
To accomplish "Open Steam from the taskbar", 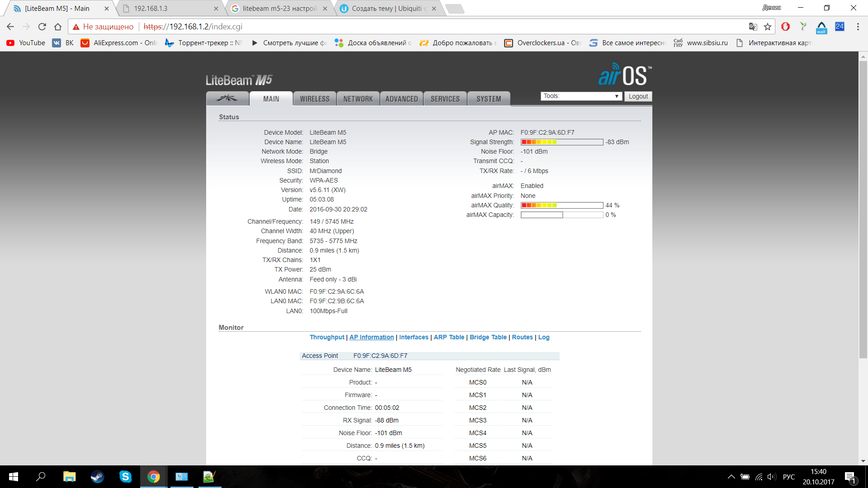I will [x=97, y=477].
